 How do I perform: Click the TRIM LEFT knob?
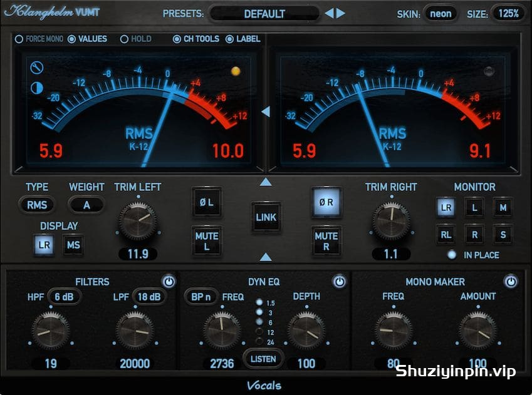pyautogui.click(x=138, y=222)
